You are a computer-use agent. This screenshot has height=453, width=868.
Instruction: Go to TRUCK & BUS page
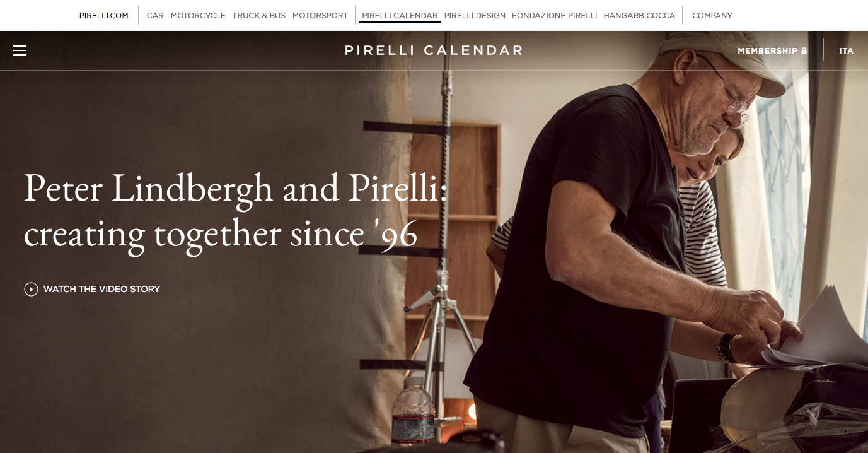(259, 15)
